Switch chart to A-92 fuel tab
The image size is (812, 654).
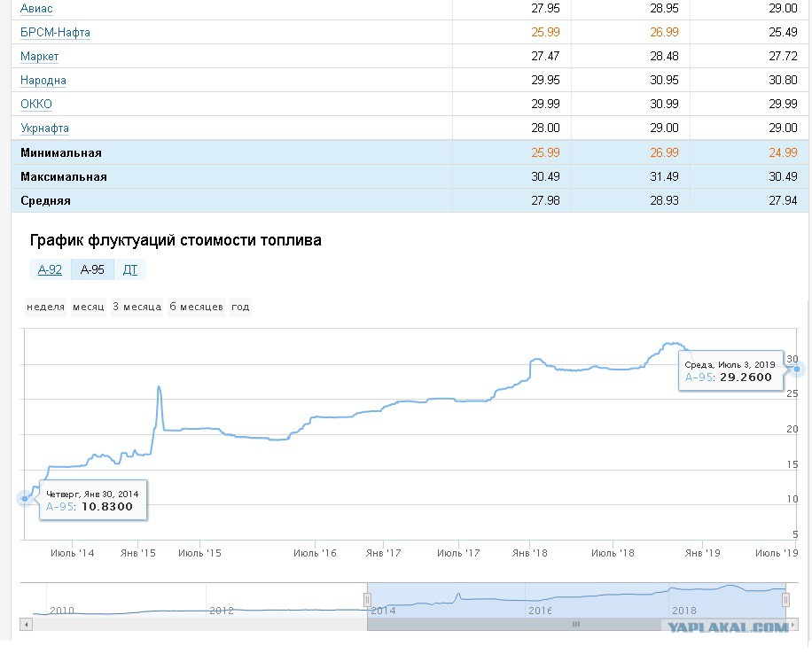(51, 269)
